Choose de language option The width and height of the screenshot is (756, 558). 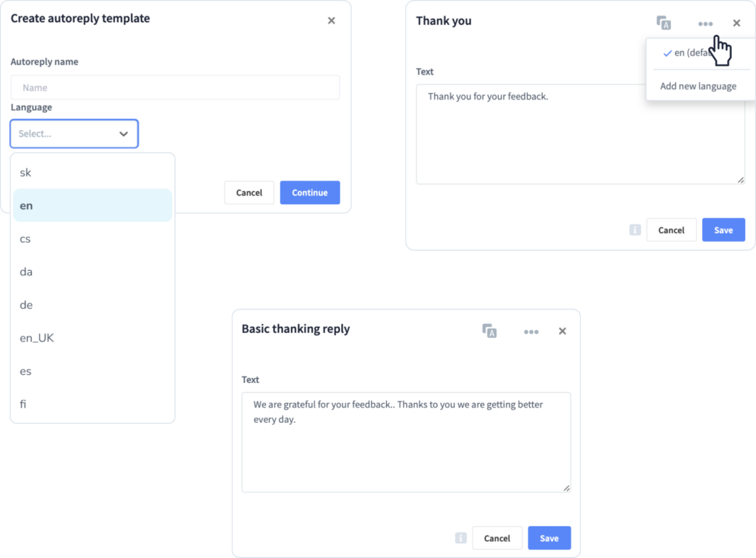(92, 305)
